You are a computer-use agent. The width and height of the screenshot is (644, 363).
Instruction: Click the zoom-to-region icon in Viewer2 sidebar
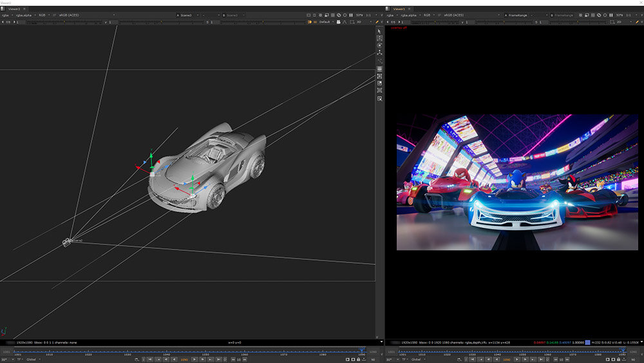379,99
